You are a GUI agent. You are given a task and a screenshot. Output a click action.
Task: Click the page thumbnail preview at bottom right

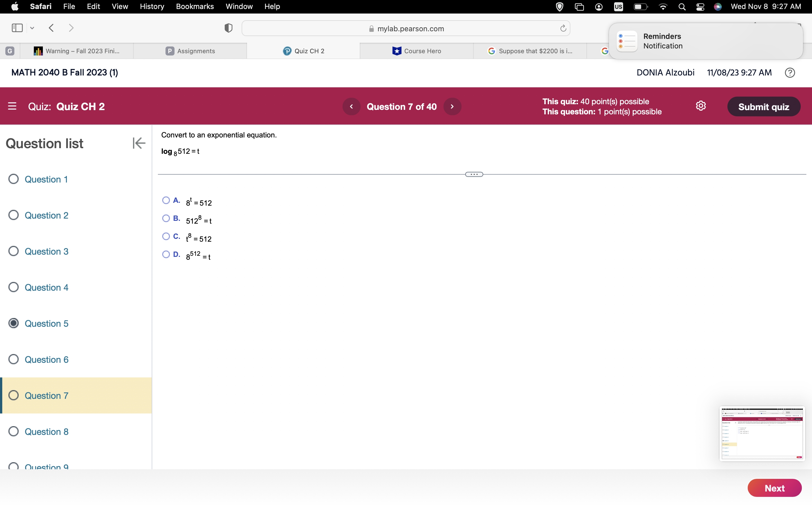tap(762, 433)
